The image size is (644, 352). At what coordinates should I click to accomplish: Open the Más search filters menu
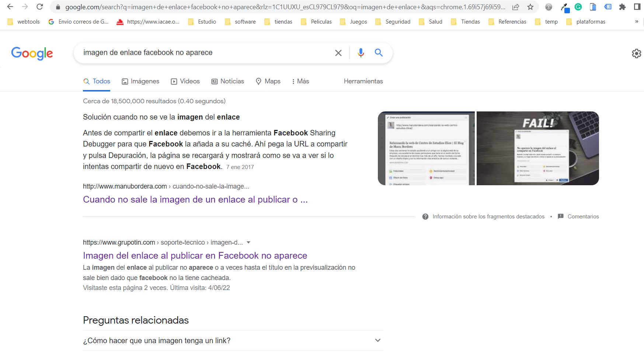(300, 81)
